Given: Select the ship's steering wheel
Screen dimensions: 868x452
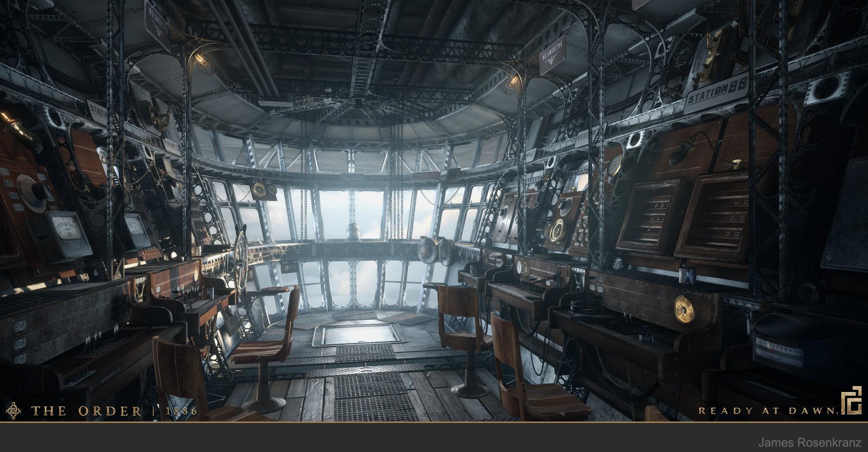Looking at the screenshot, I should [242, 254].
